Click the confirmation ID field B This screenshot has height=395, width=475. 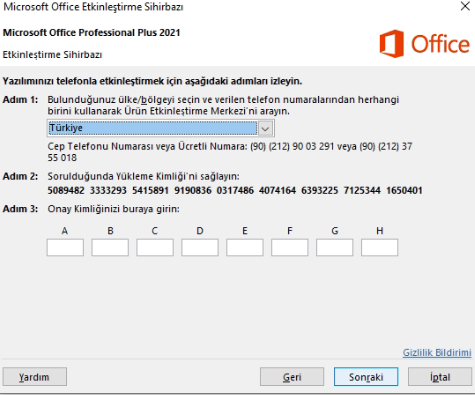(110, 247)
